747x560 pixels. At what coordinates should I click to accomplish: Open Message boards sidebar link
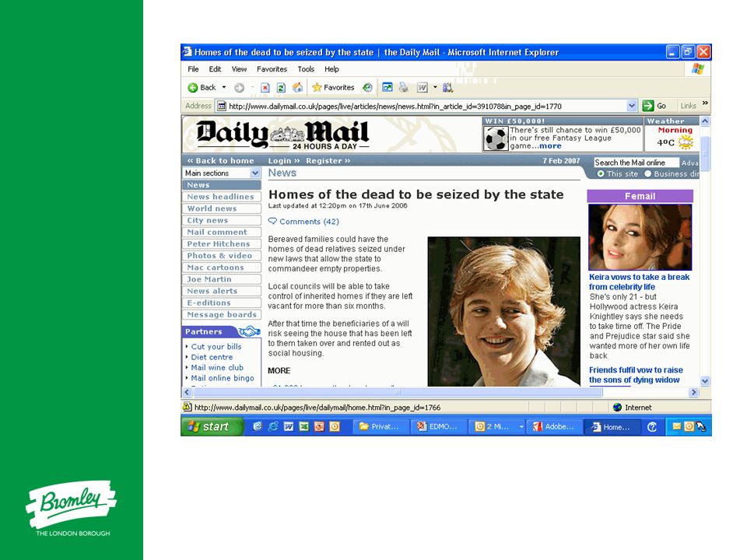click(222, 315)
